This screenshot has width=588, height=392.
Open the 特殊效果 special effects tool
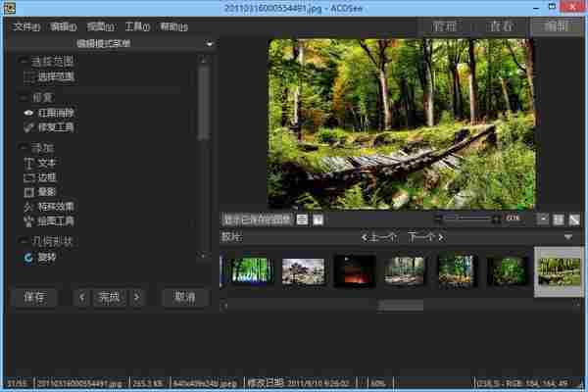coord(53,207)
